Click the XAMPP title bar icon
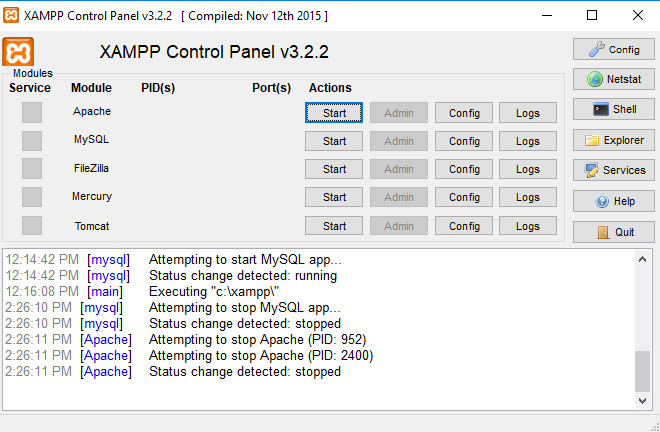The height and width of the screenshot is (432, 660). [11, 15]
